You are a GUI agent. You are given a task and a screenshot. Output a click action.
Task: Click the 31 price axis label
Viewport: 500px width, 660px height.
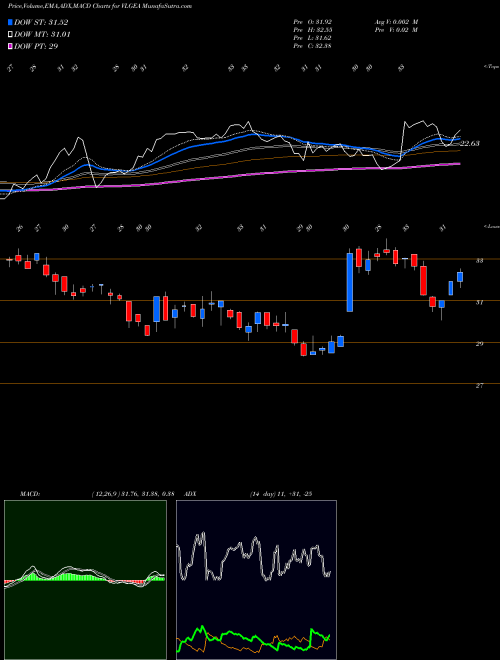(479, 302)
